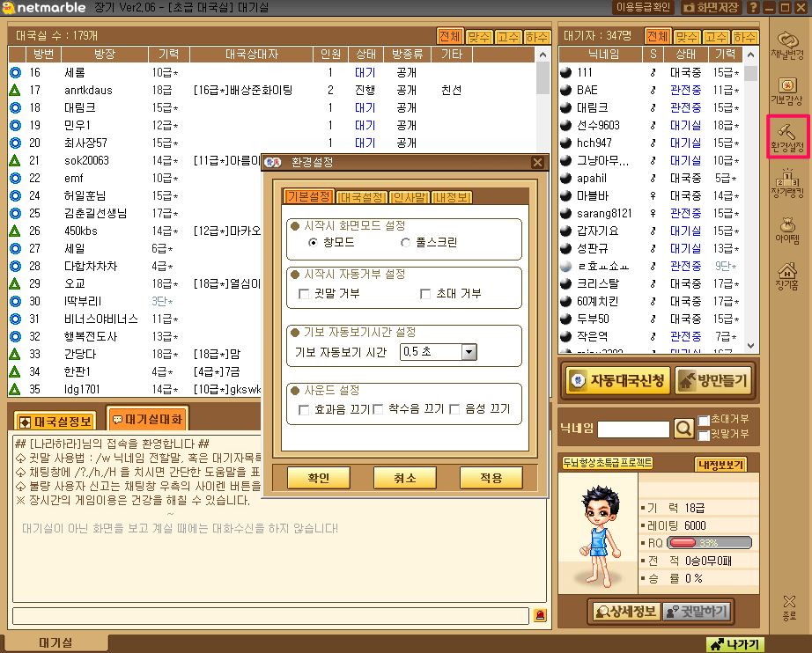
Task: Toggle 효과음 끄기 sound effect checkbox
Action: pyautogui.click(x=304, y=410)
